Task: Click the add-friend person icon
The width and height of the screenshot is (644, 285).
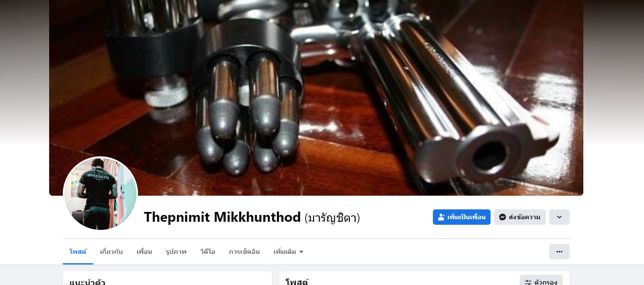Action: tap(441, 217)
